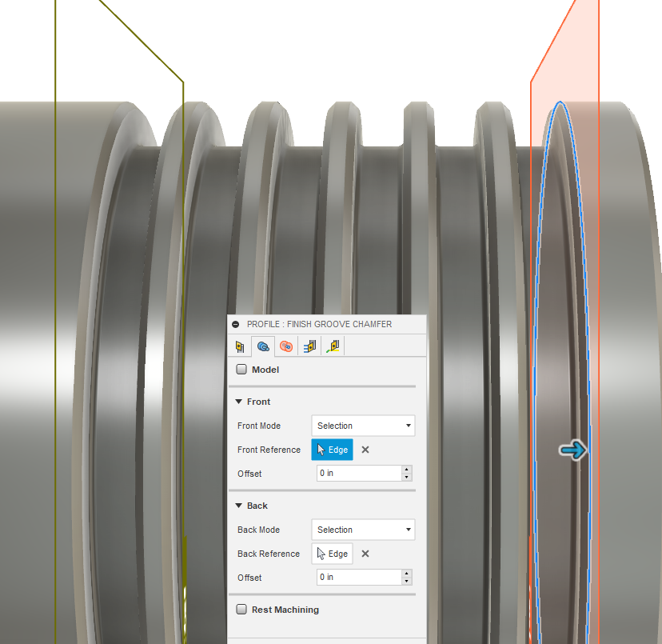The width and height of the screenshot is (662, 644).
Task: Increase the Front Offset with the up arrow
Action: pyautogui.click(x=407, y=470)
